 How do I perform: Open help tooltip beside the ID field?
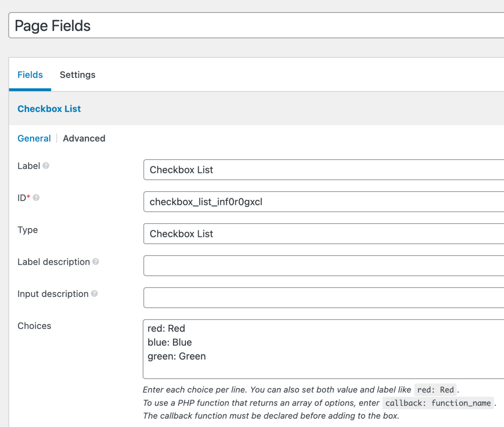[x=37, y=198]
